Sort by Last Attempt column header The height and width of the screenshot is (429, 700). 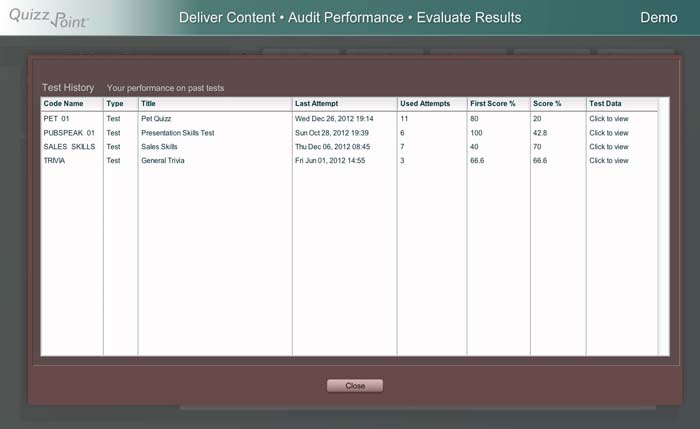(x=345, y=104)
